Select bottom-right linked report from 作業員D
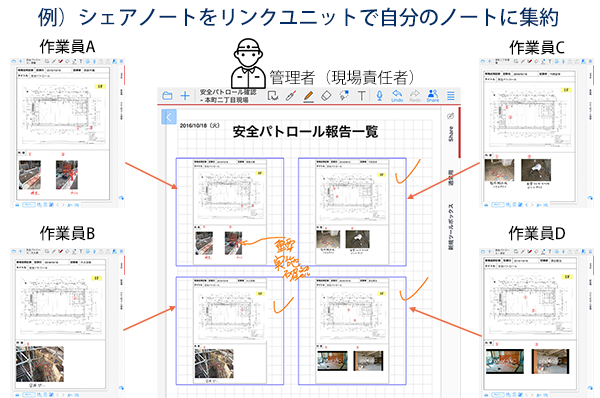 tap(352, 331)
